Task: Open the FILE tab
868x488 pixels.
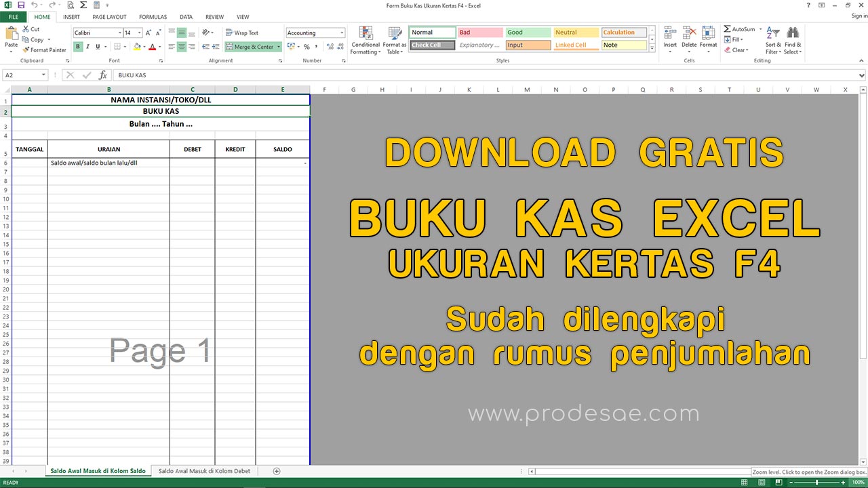Action: click(13, 17)
